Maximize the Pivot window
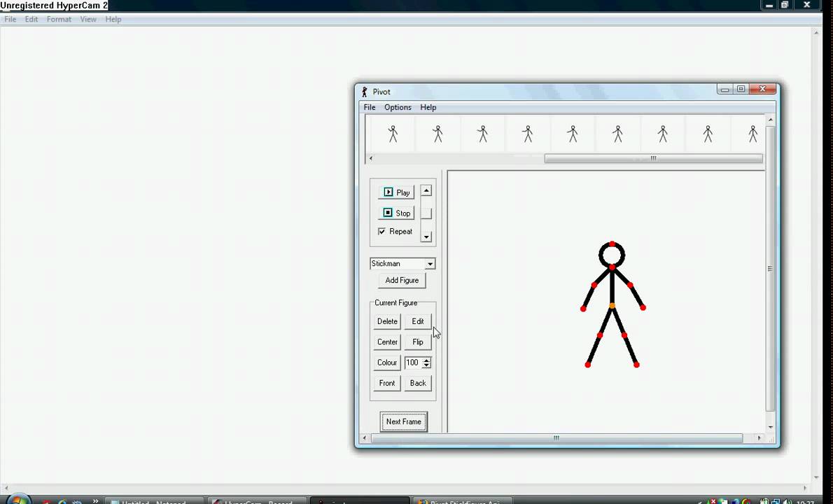The height and width of the screenshot is (504, 833). (741, 89)
